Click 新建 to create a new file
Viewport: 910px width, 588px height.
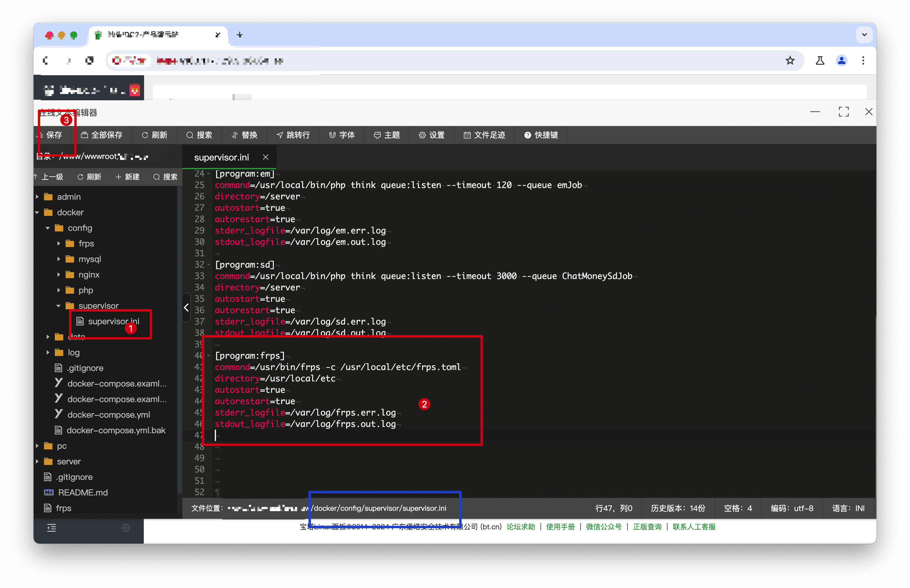click(128, 177)
